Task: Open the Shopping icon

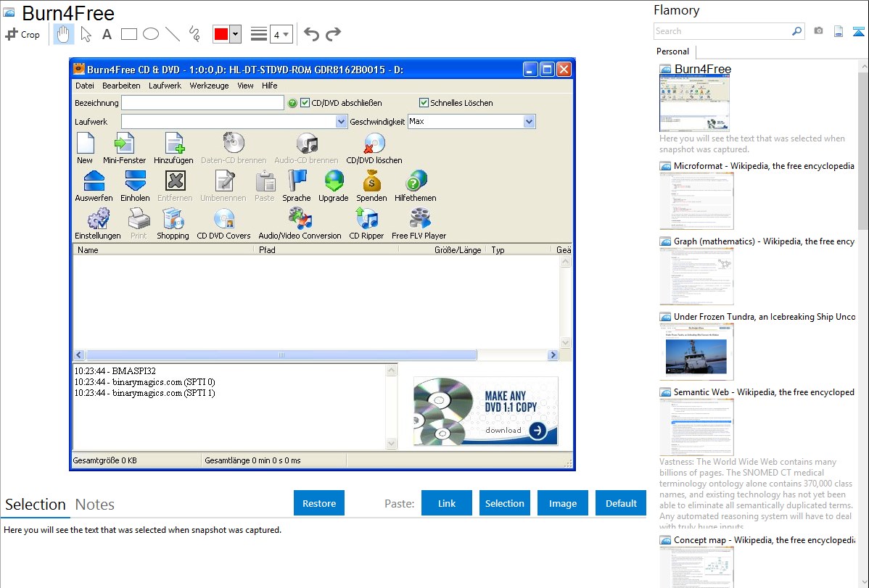Action: (x=173, y=224)
